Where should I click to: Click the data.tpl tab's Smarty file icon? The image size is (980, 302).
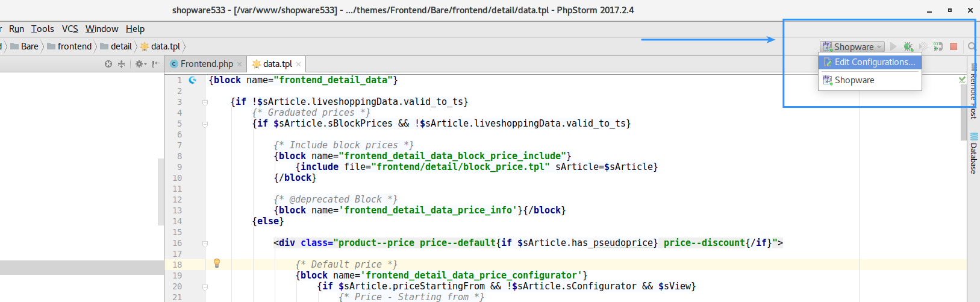tap(257, 64)
